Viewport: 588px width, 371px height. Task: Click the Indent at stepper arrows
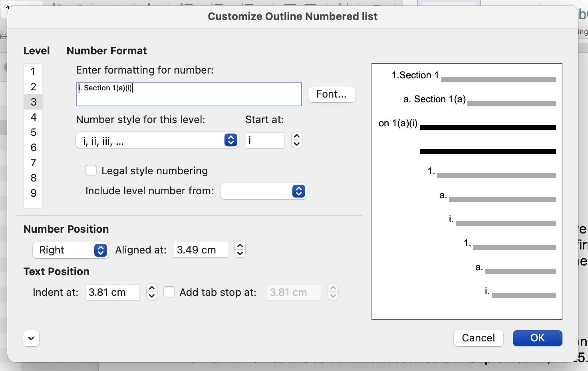[x=152, y=292]
